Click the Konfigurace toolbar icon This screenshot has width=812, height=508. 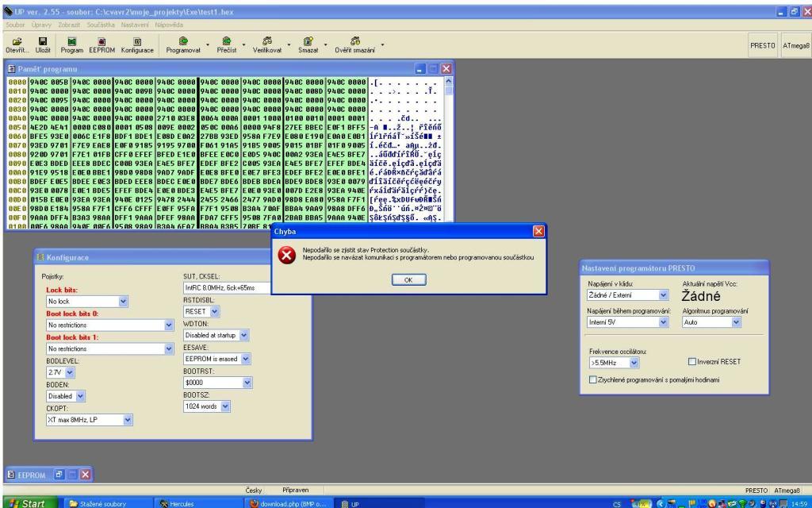[x=137, y=41]
